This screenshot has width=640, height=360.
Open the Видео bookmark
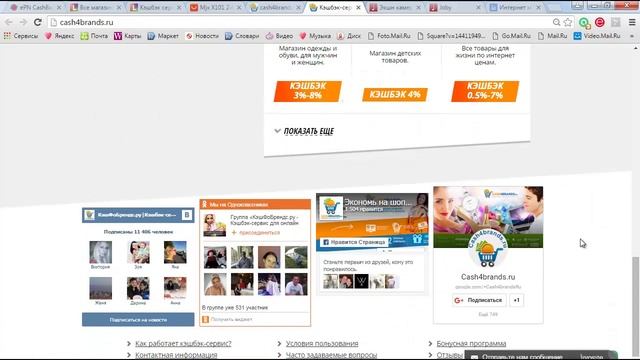click(280, 36)
